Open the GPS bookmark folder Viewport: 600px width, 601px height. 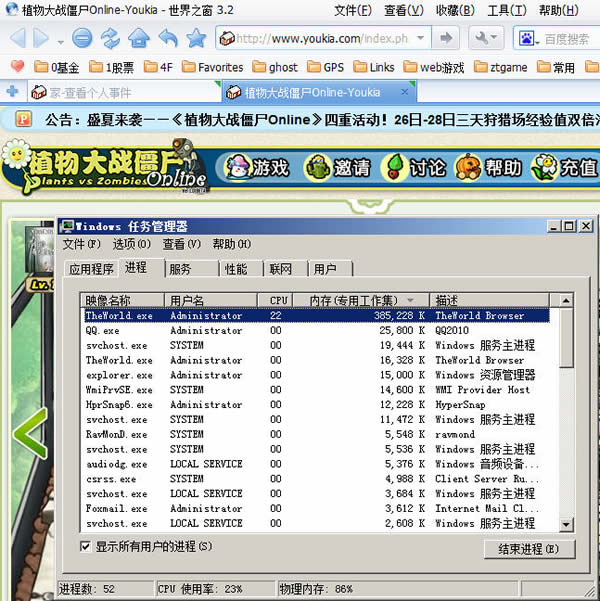325,67
